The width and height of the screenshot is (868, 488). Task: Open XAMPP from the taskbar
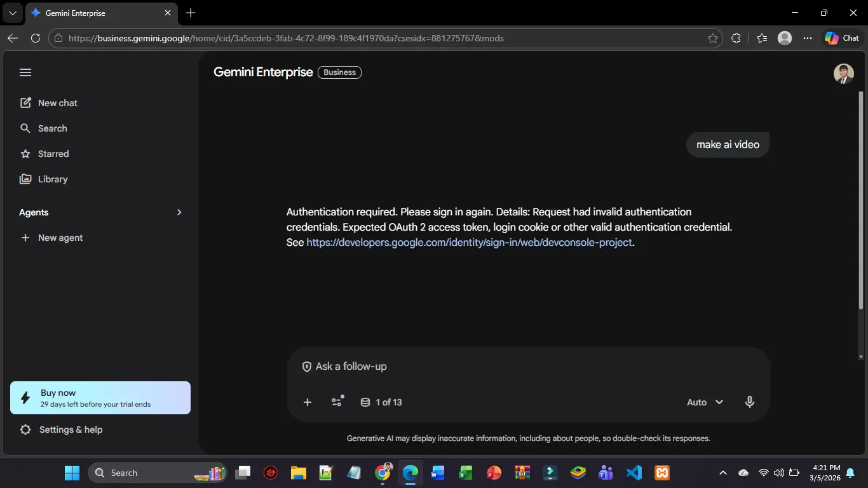click(x=661, y=473)
